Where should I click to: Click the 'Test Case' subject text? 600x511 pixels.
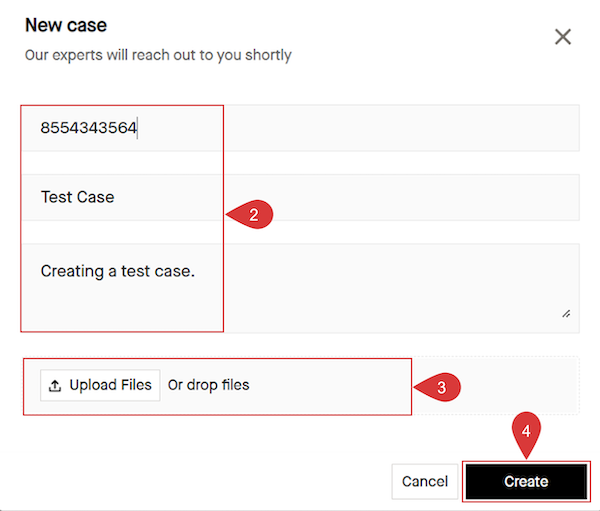(77, 197)
